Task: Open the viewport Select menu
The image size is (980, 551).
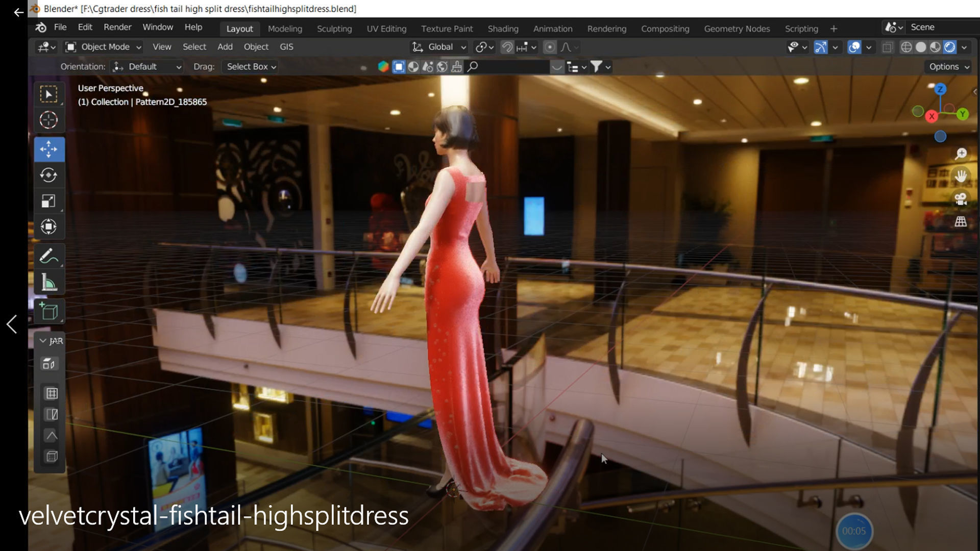Action: [x=194, y=47]
